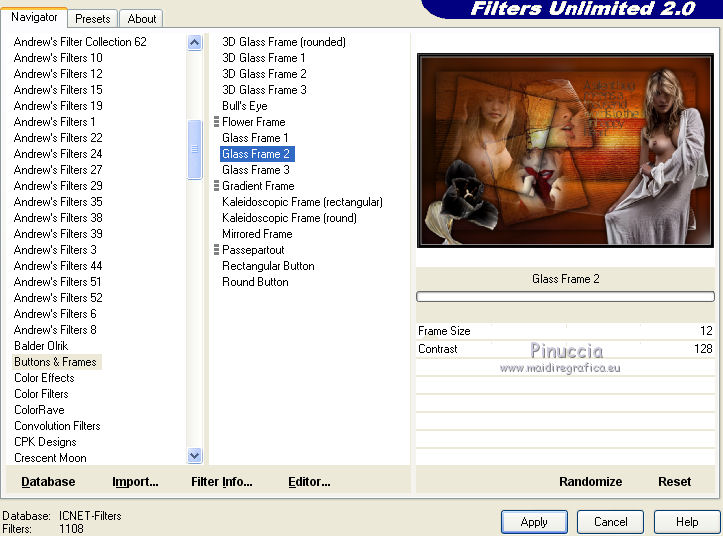The height and width of the screenshot is (536, 723).
Task: Select Flower Frame filter
Action: 254,122
